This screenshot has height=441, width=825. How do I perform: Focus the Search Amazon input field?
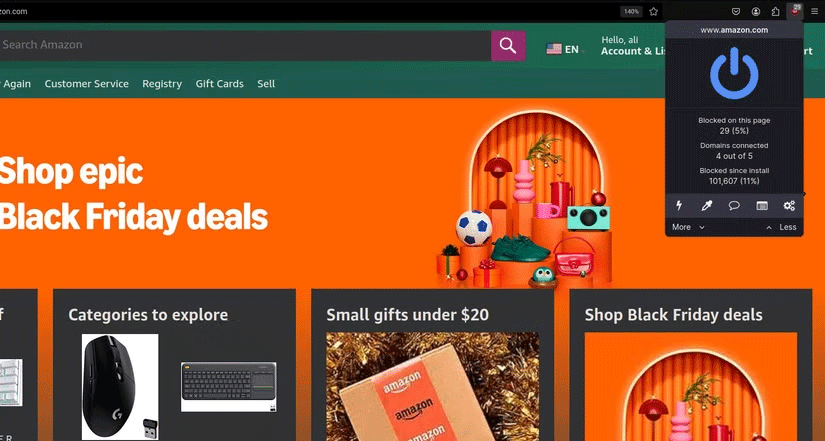coord(245,45)
